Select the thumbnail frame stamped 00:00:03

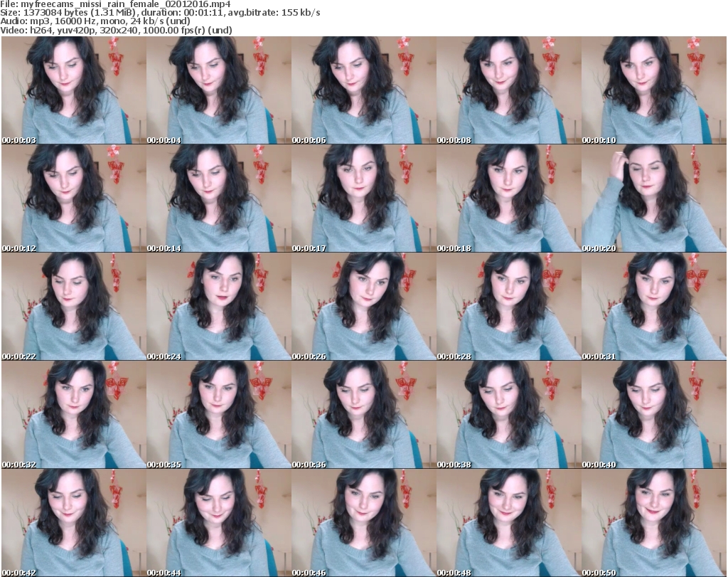coord(74,90)
